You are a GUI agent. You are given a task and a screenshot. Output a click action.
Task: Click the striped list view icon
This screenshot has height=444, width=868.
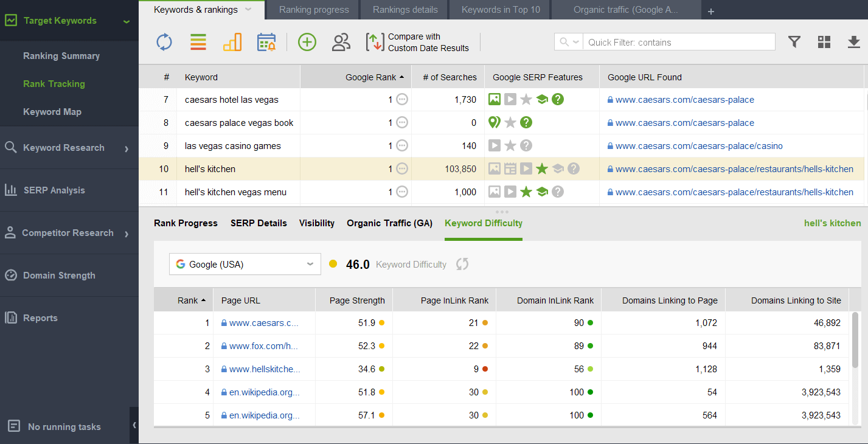pos(198,42)
